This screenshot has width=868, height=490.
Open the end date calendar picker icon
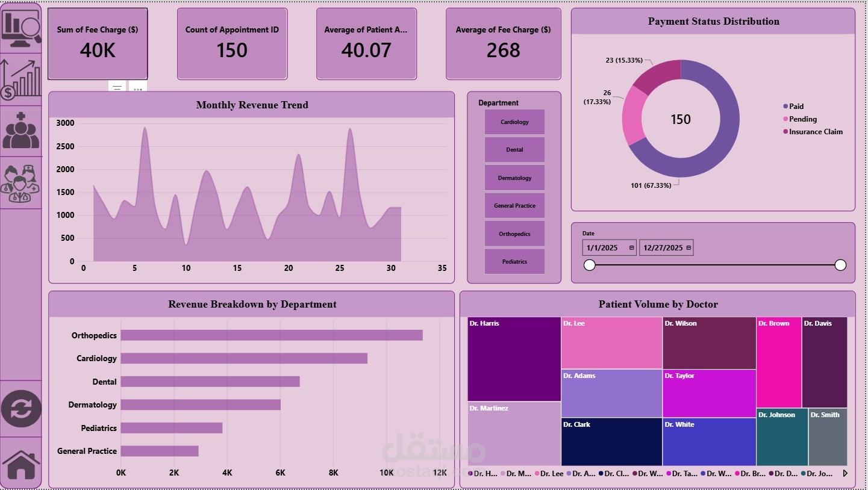click(x=688, y=247)
